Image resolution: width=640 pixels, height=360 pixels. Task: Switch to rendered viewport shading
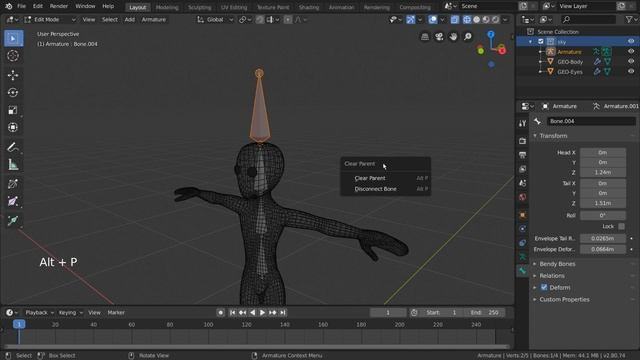click(x=496, y=20)
